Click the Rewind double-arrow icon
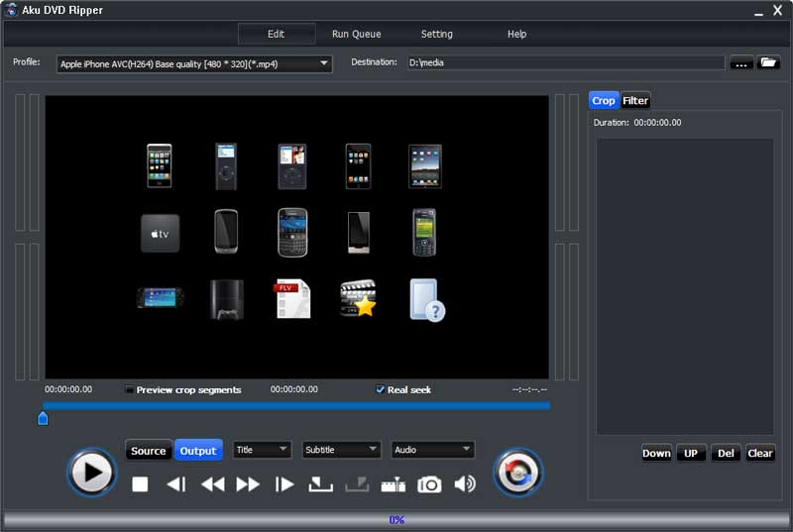Image resolution: width=793 pixels, height=532 pixels. tap(212, 484)
